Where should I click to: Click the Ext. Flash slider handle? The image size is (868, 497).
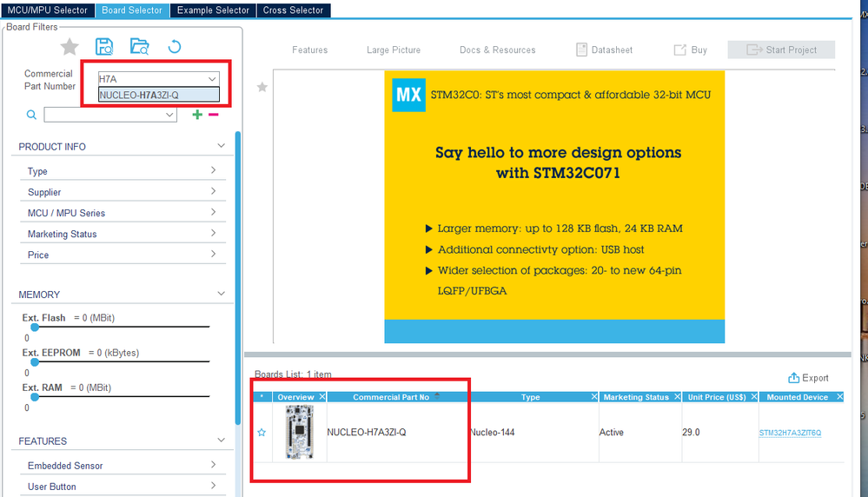pos(35,327)
